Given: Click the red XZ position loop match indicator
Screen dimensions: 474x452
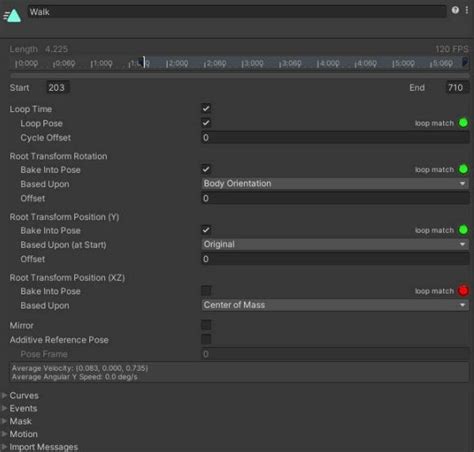Looking at the screenshot, I should pos(463,291).
